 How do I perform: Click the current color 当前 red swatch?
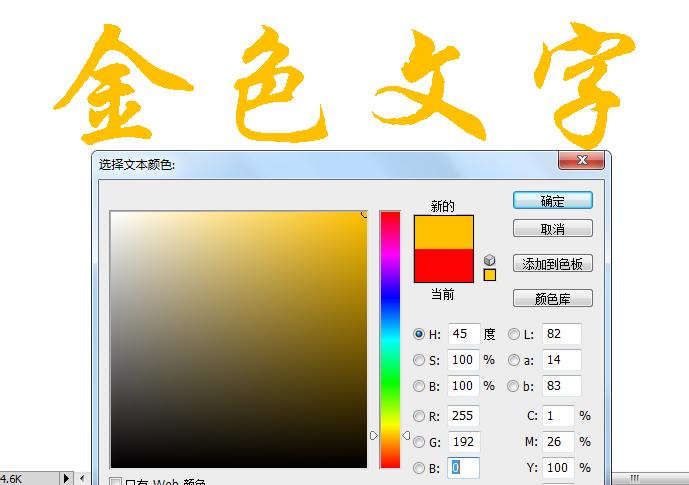click(x=444, y=265)
